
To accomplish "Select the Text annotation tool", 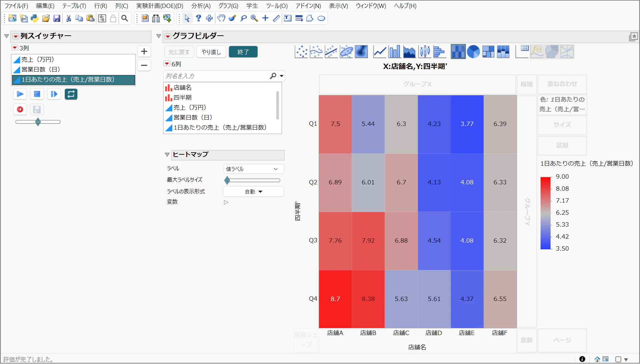I will 288,18.
